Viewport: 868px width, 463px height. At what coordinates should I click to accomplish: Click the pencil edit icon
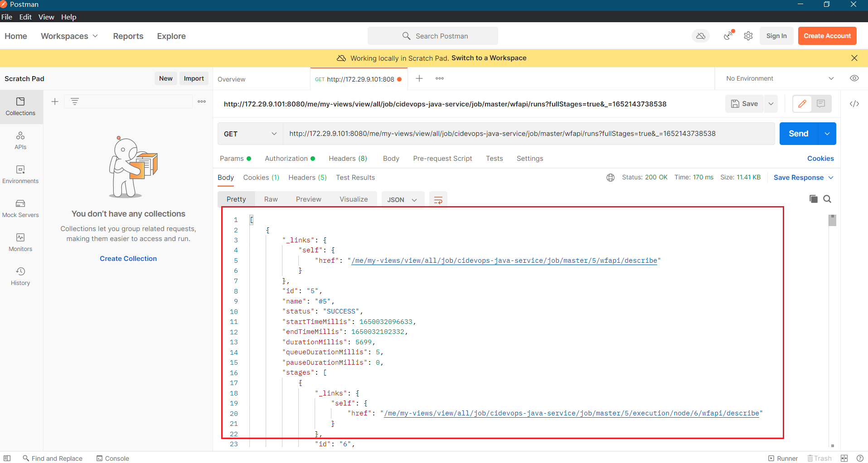802,104
